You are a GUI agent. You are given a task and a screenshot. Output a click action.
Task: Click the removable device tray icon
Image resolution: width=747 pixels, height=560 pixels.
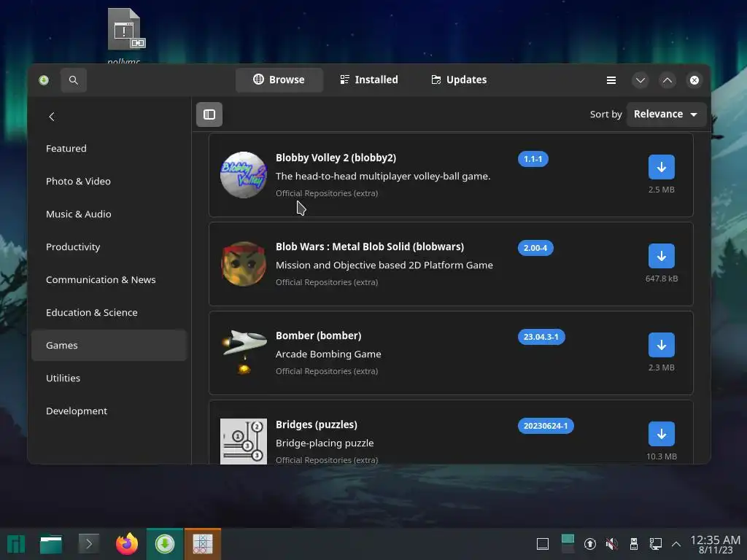pos(634,544)
